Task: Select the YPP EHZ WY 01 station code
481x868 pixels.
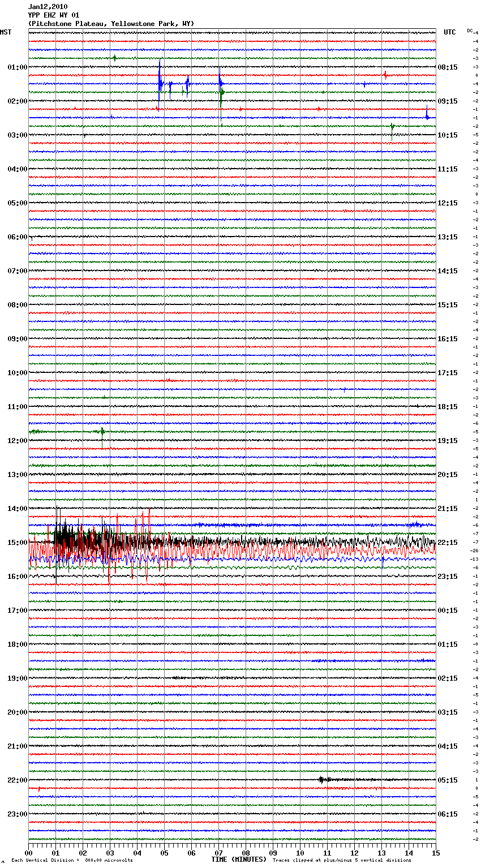Action: click(54, 15)
